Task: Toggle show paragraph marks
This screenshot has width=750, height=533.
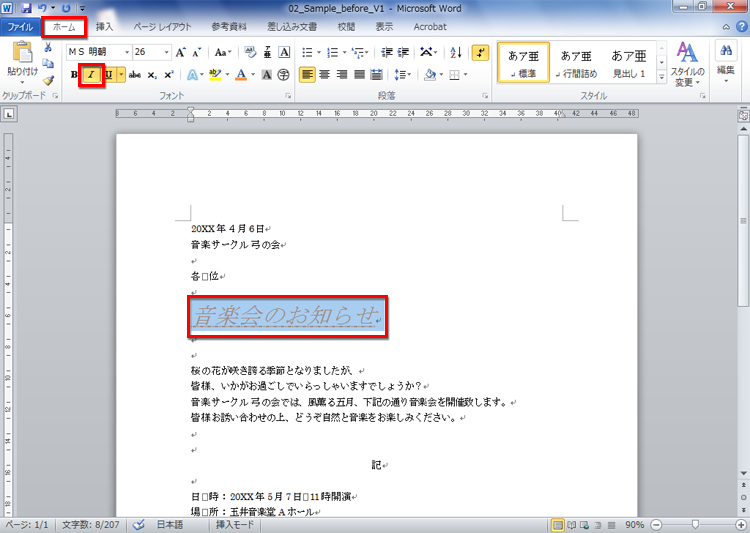Action: click(x=480, y=52)
